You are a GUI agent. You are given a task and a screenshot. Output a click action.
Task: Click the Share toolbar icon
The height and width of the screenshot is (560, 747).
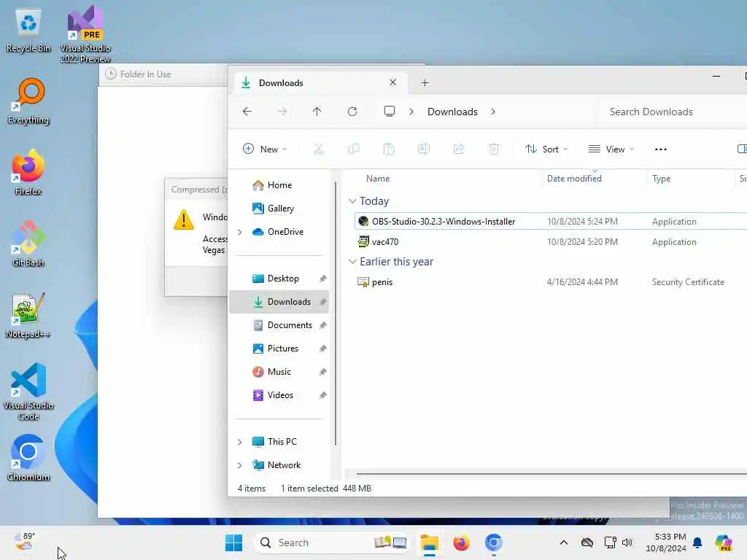point(459,149)
